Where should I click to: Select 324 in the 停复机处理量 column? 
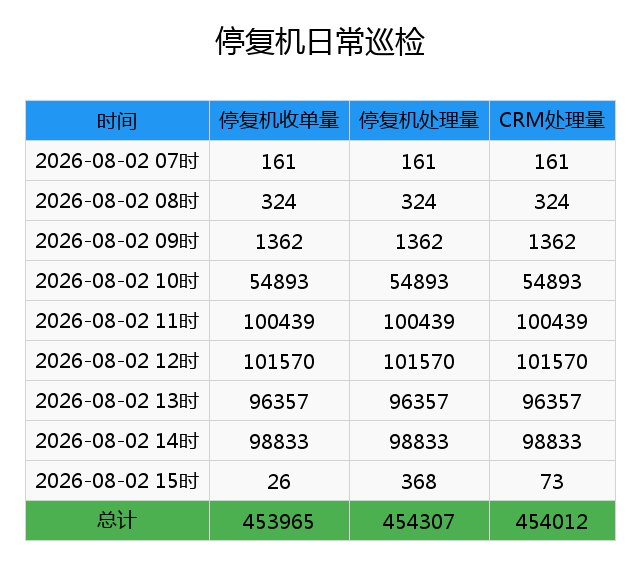(419, 201)
